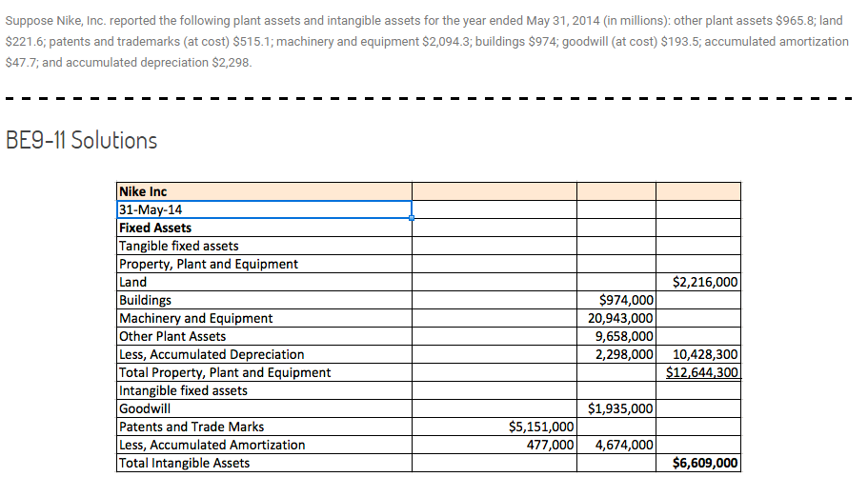Click the Tangible fixed assets cell

click(x=264, y=246)
